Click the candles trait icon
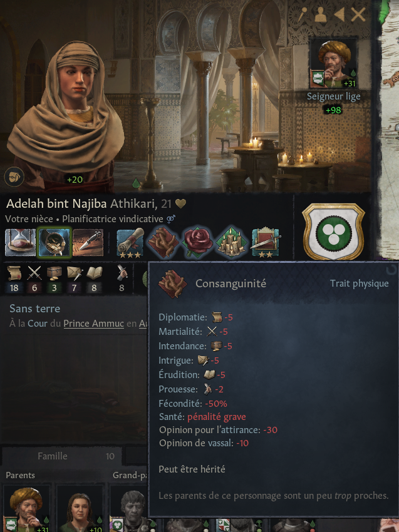The width and height of the screenshot is (399, 532). [x=231, y=243]
